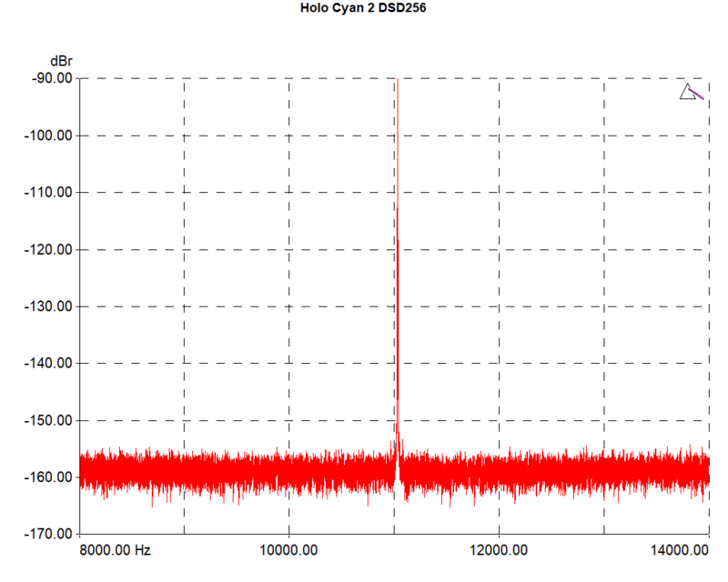Click the triangle cursor marker icon
Screen dimensions: 728x582
pos(689,92)
